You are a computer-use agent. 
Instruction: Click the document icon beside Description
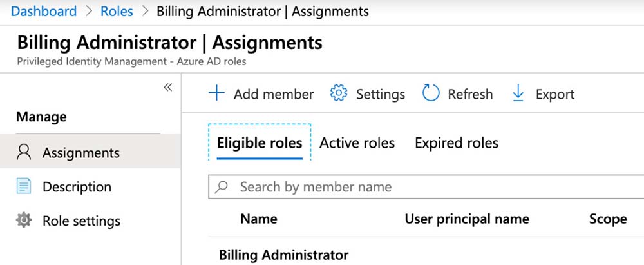click(24, 187)
